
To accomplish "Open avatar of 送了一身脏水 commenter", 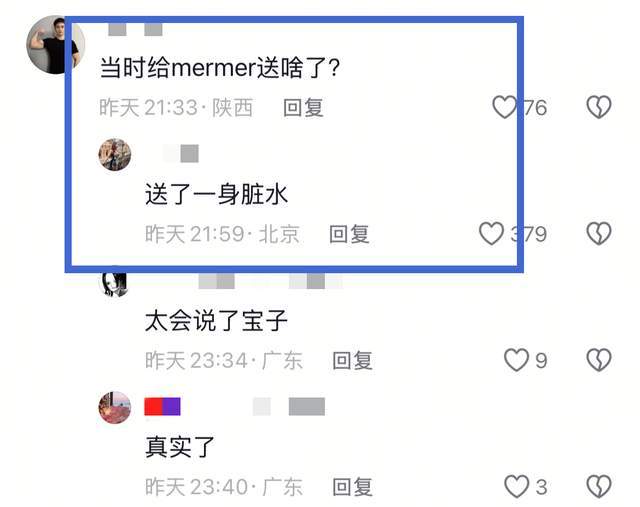I will pyautogui.click(x=115, y=154).
